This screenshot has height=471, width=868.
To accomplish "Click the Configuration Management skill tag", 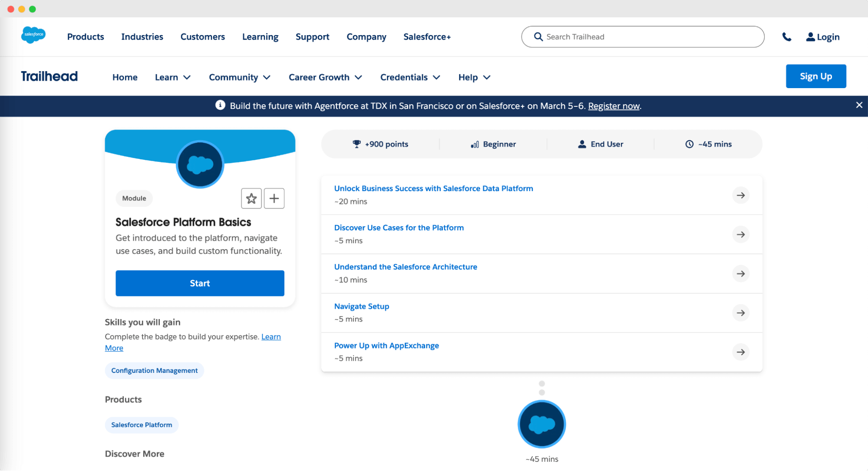I will (x=154, y=371).
